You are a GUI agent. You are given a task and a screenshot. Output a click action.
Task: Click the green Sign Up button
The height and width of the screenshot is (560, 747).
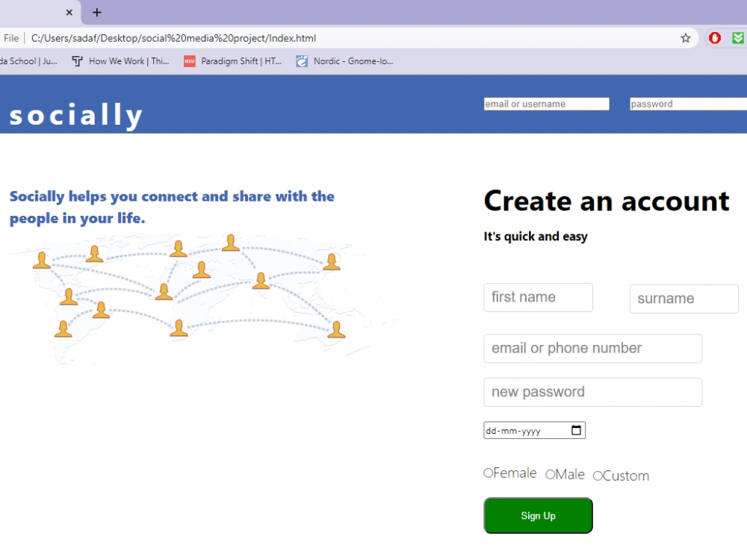pos(538,516)
